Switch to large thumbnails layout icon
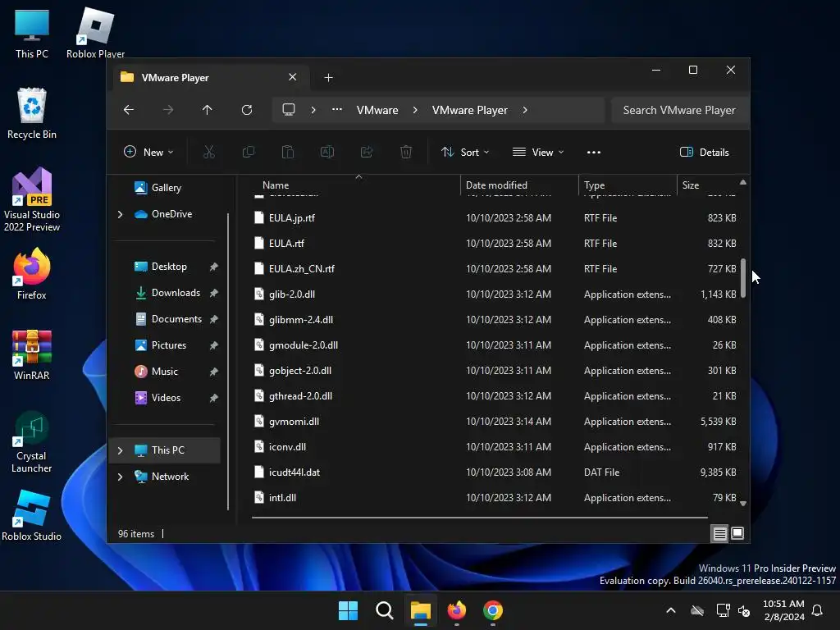 pyautogui.click(x=737, y=533)
